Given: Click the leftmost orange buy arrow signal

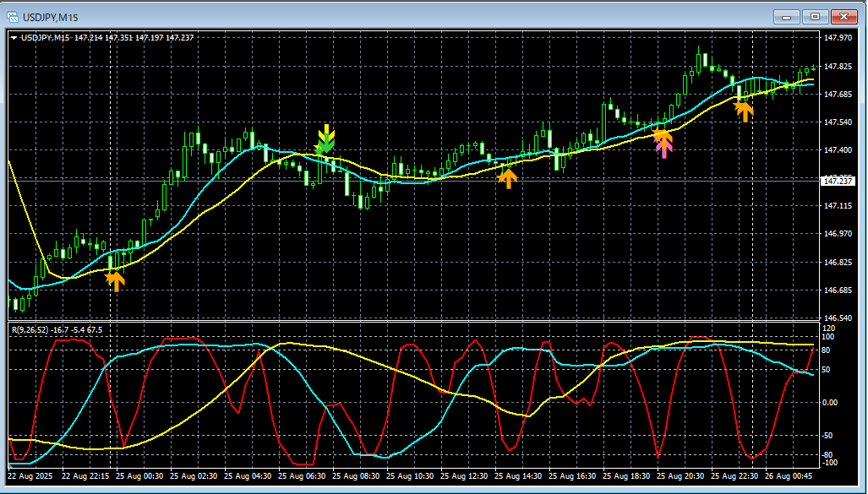Looking at the screenshot, I should tap(115, 280).
